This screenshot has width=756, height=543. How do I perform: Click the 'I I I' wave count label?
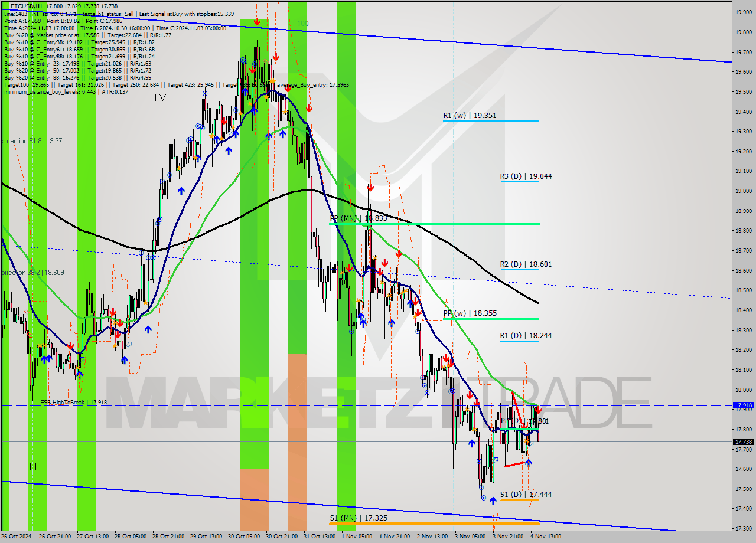31,466
